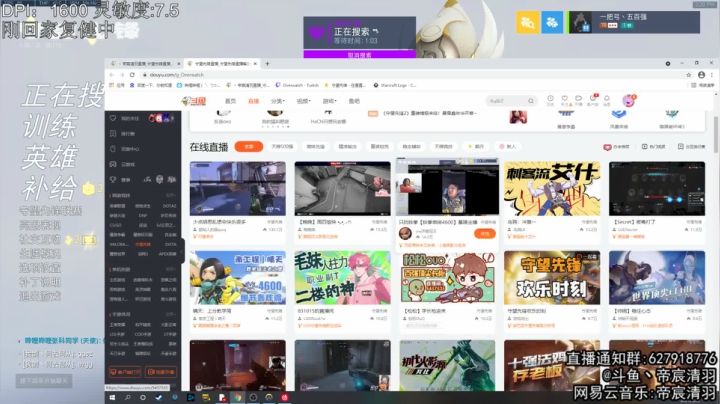Click the heart icon beside 我的关注 in sidebar

tap(113, 118)
